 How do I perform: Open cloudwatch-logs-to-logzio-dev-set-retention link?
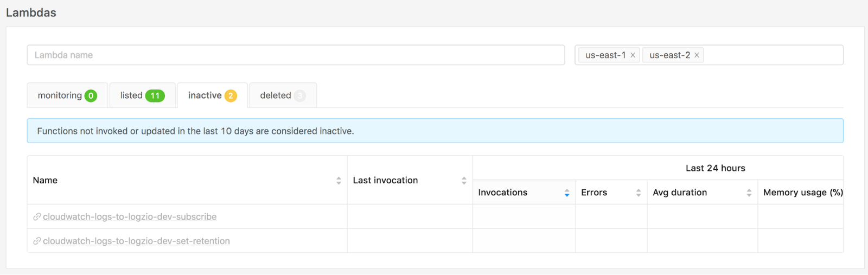pyautogui.click(x=136, y=241)
